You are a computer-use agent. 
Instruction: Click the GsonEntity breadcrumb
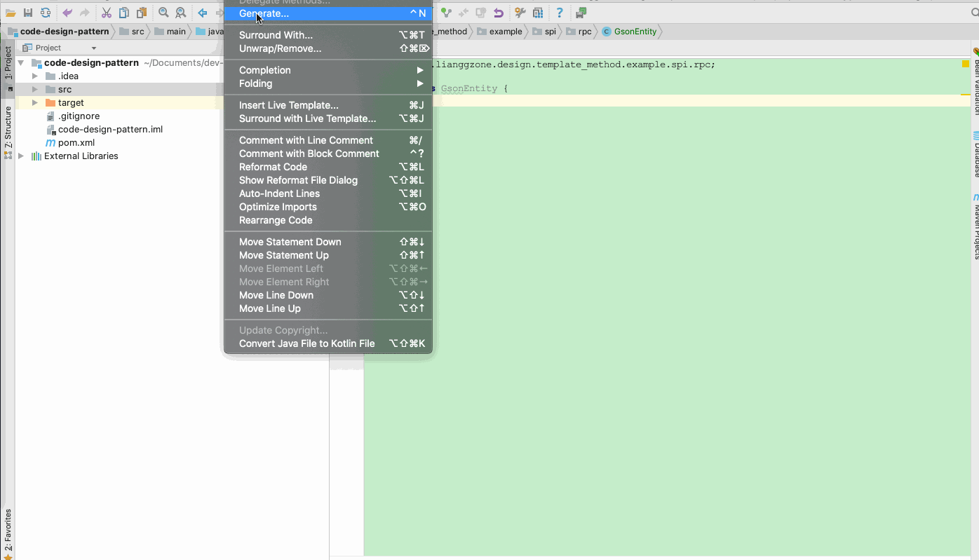tap(634, 32)
